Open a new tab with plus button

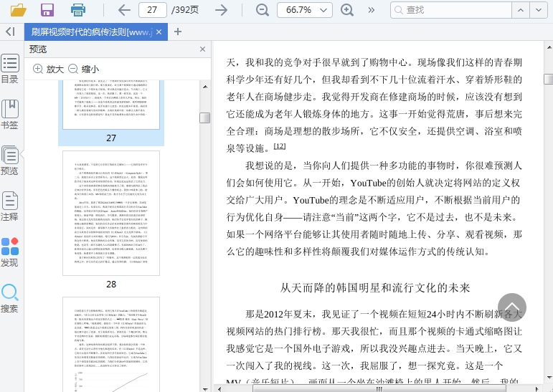coord(178,32)
